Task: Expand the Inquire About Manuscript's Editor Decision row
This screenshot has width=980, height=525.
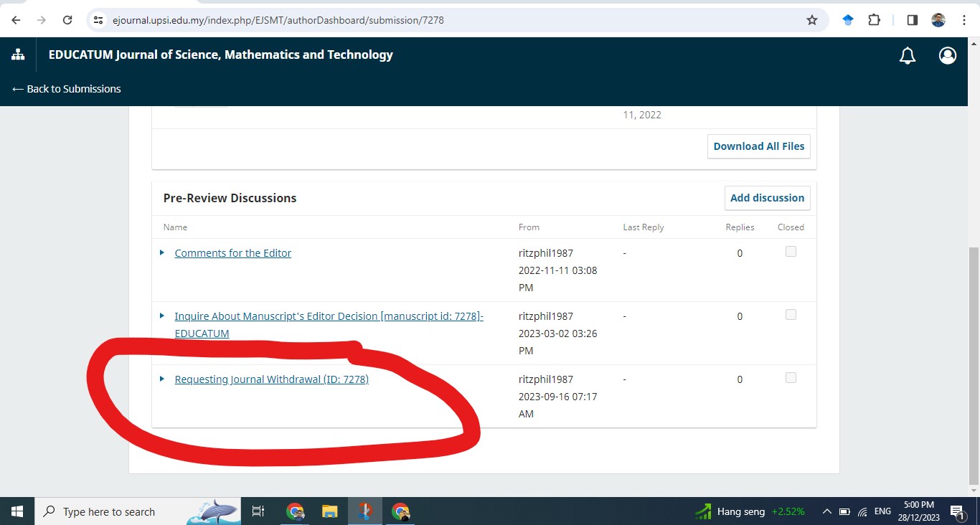Action: click(162, 316)
